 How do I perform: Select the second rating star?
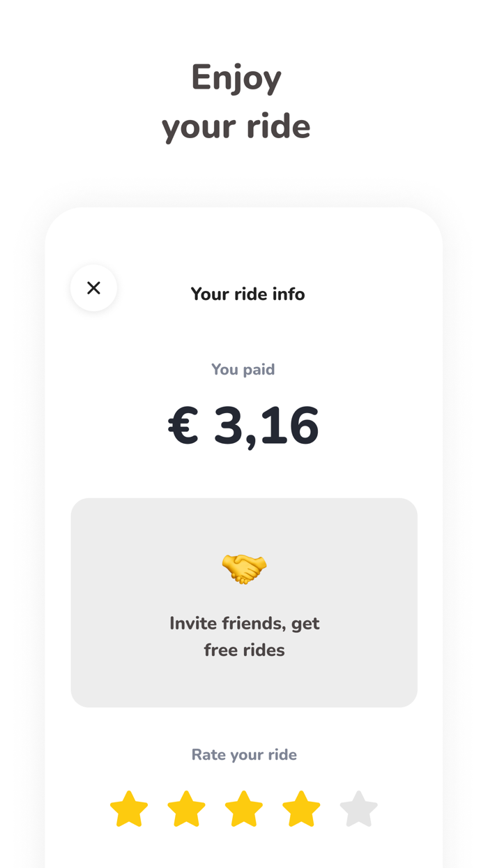coord(186,808)
